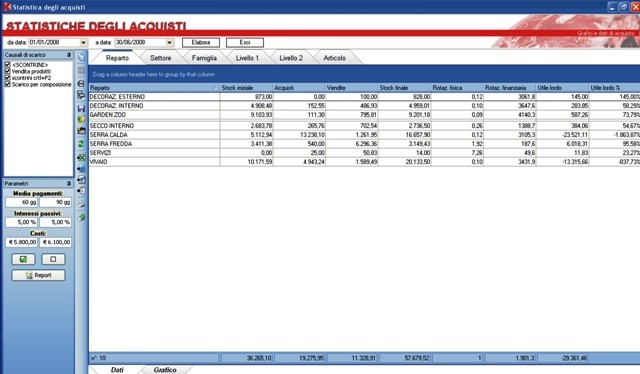This screenshot has width=640, height=374.
Task: Click the printer icon in vertical toolbar
Action: pyautogui.click(x=81, y=83)
